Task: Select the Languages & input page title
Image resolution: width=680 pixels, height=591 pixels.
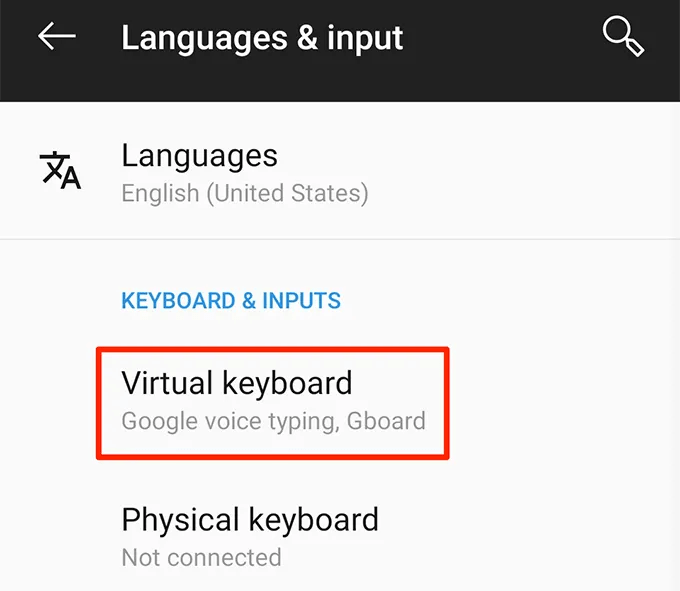Action: click(262, 38)
